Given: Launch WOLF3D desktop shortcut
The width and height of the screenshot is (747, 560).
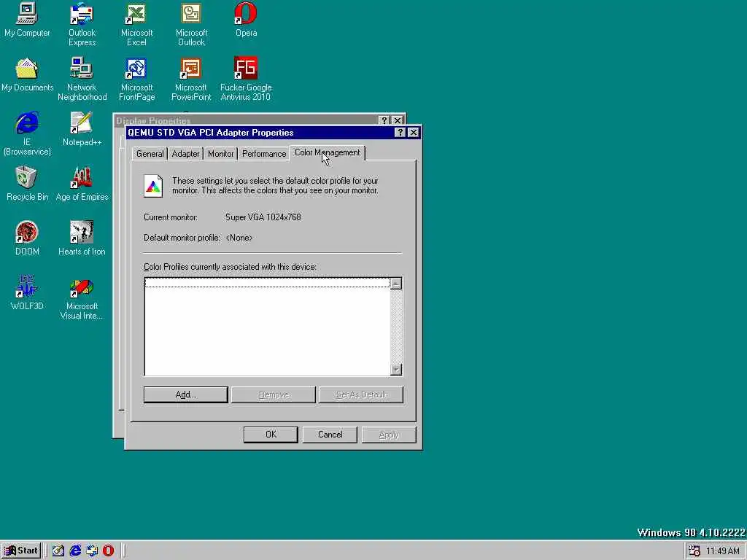Looking at the screenshot, I should [x=27, y=294].
